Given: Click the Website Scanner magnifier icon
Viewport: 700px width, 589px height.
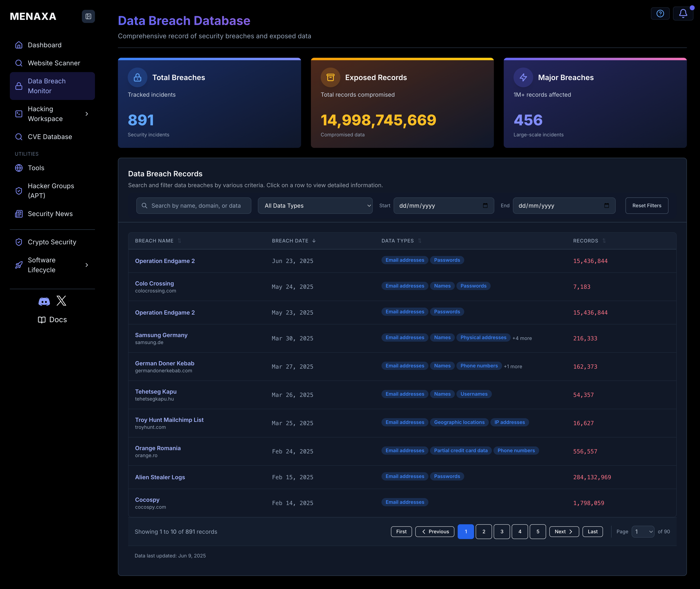Looking at the screenshot, I should pos(19,63).
